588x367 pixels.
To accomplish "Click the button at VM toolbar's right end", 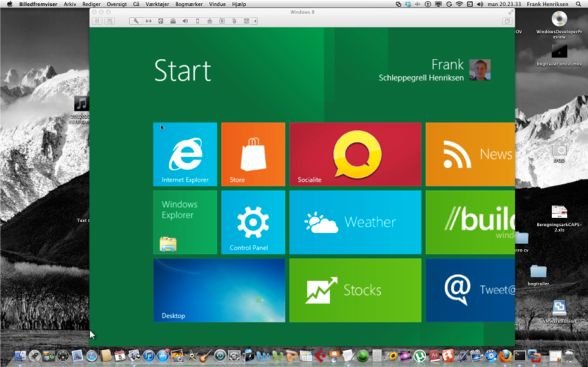I will pos(507,21).
